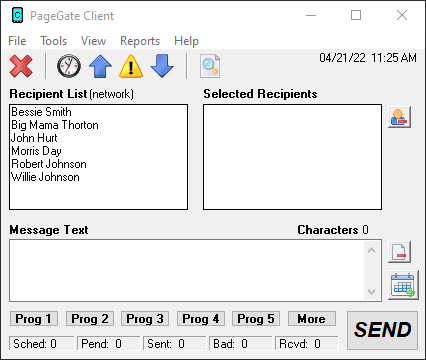Click the remove recipient person icon
This screenshot has width=426, height=360.
pos(399,117)
